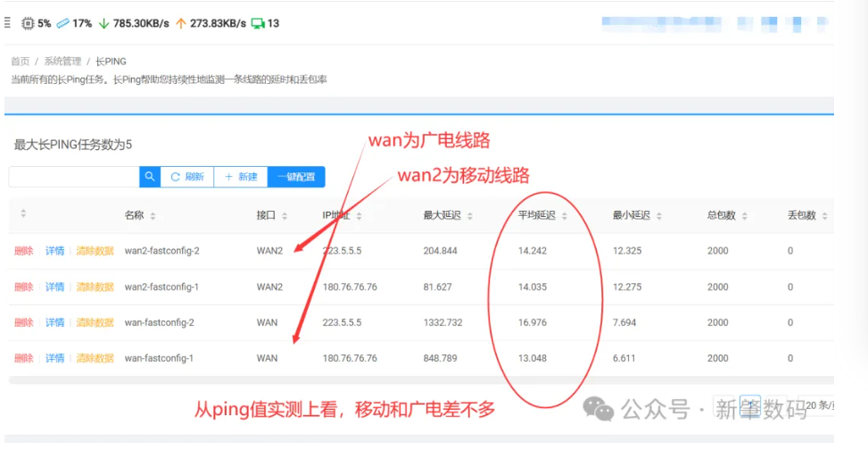Sort by the 名称 column arrows

pos(153,216)
